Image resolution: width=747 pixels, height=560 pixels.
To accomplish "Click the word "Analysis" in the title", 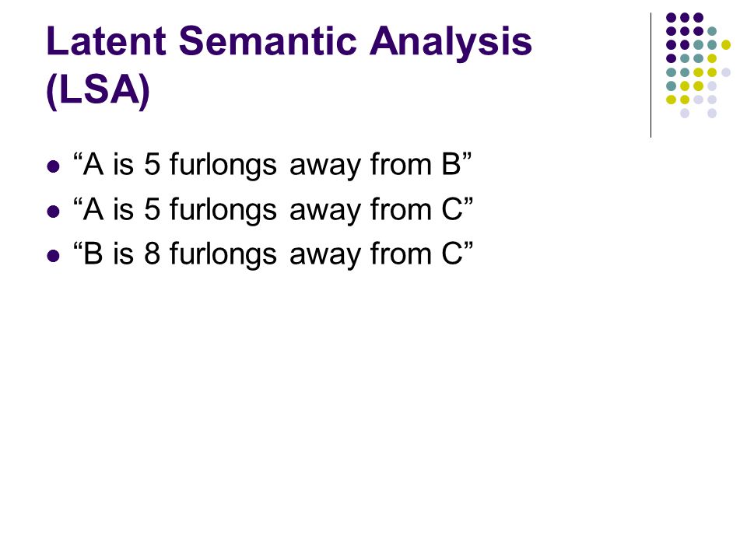I will pos(451,44).
